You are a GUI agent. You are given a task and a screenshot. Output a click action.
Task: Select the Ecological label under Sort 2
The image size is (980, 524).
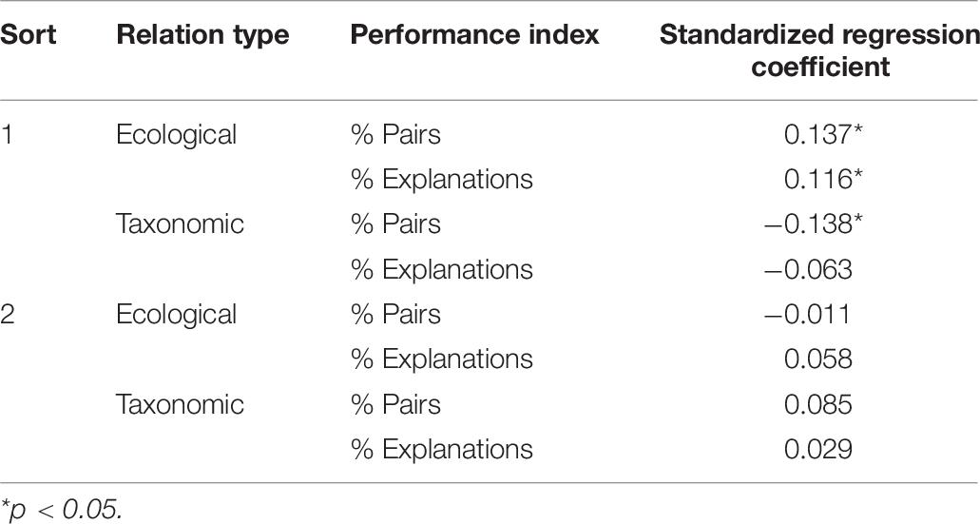click(176, 315)
